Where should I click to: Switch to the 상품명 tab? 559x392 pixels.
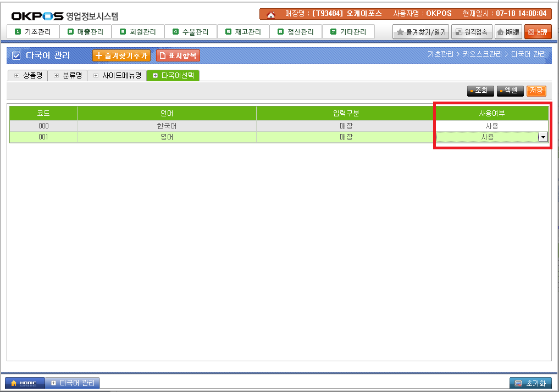28,76
